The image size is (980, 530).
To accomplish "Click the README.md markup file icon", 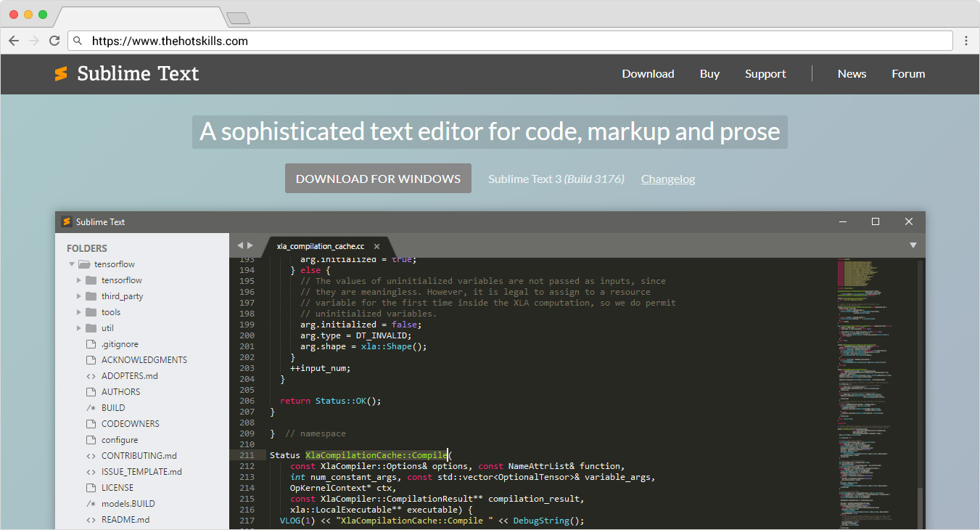I will (91, 520).
